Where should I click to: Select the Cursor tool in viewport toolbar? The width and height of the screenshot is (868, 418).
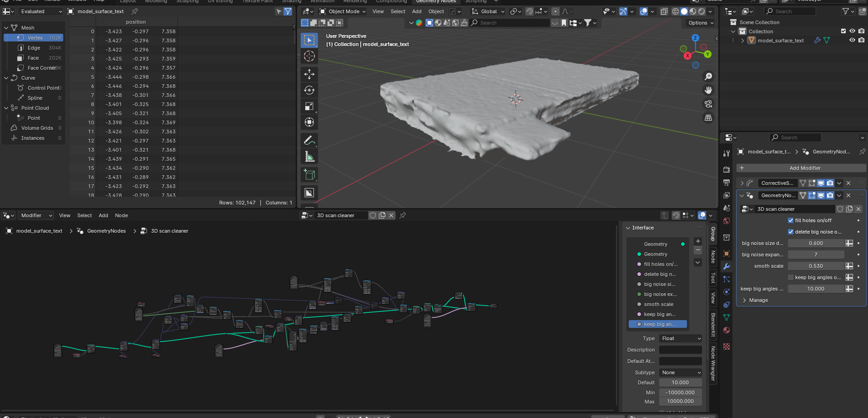click(309, 56)
